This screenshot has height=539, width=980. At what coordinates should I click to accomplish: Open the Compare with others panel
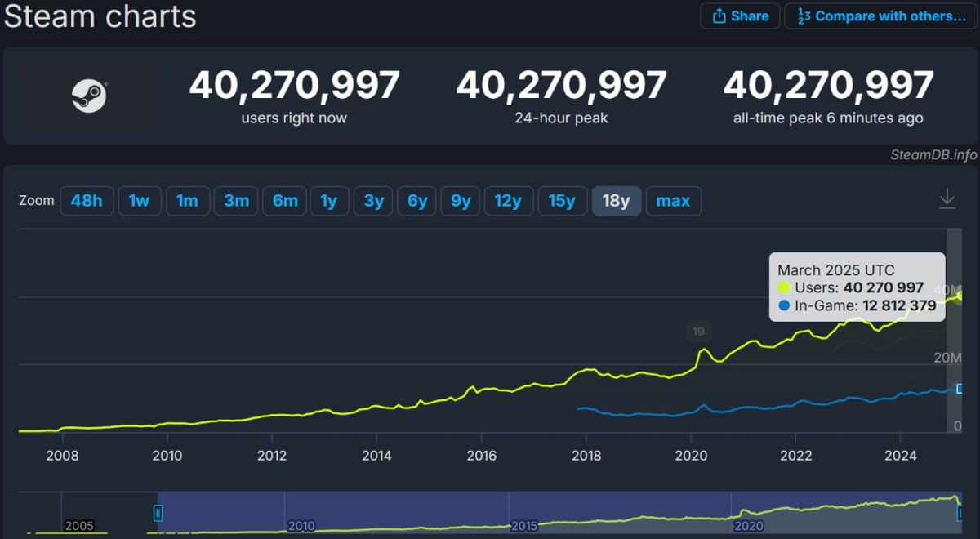(x=880, y=16)
